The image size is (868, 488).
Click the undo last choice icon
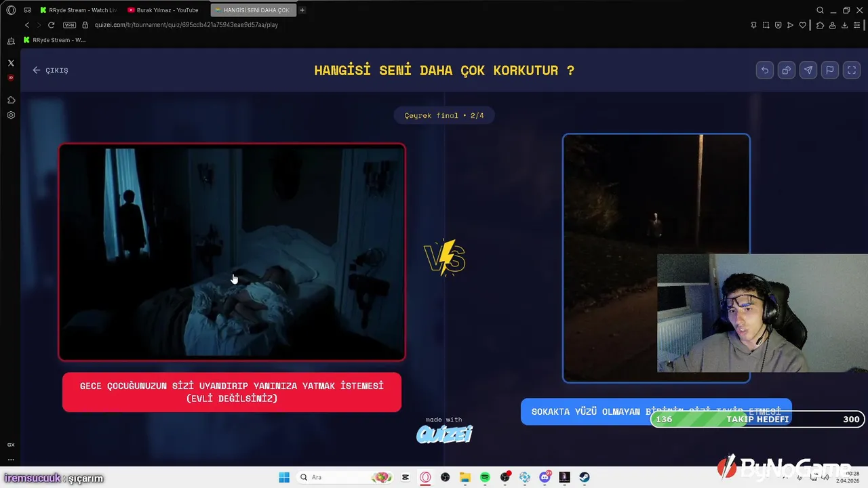[765, 70]
